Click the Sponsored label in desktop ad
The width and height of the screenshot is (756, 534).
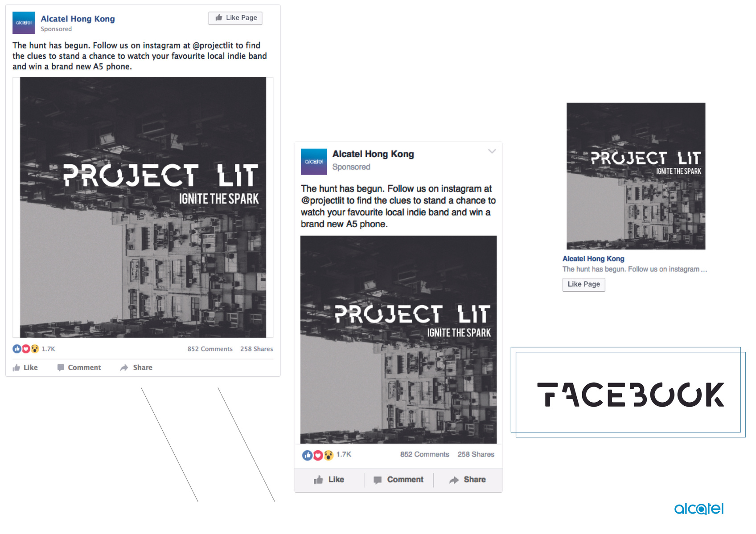click(56, 29)
